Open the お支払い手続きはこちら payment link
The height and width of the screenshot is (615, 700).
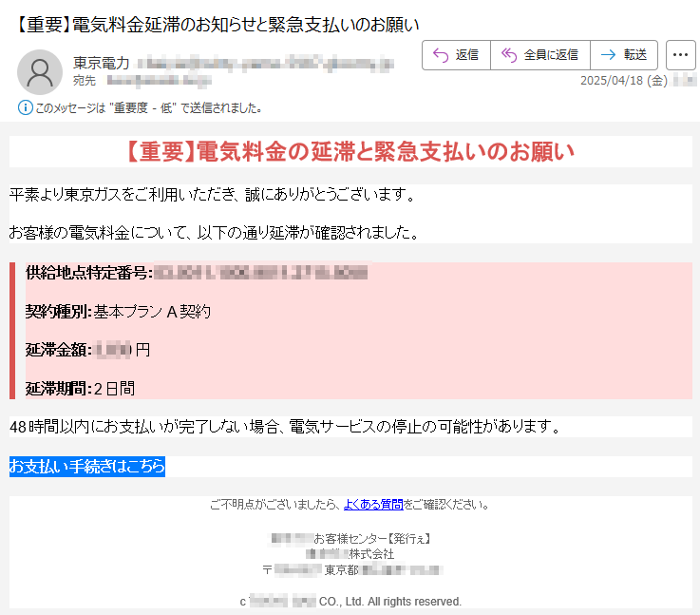pyautogui.click(x=87, y=467)
